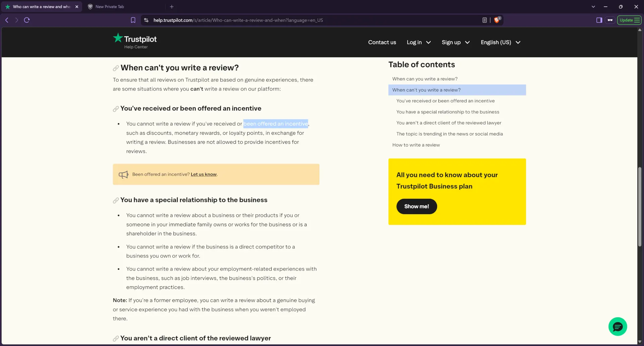Click 'All you need to know' banner heading

point(447,181)
